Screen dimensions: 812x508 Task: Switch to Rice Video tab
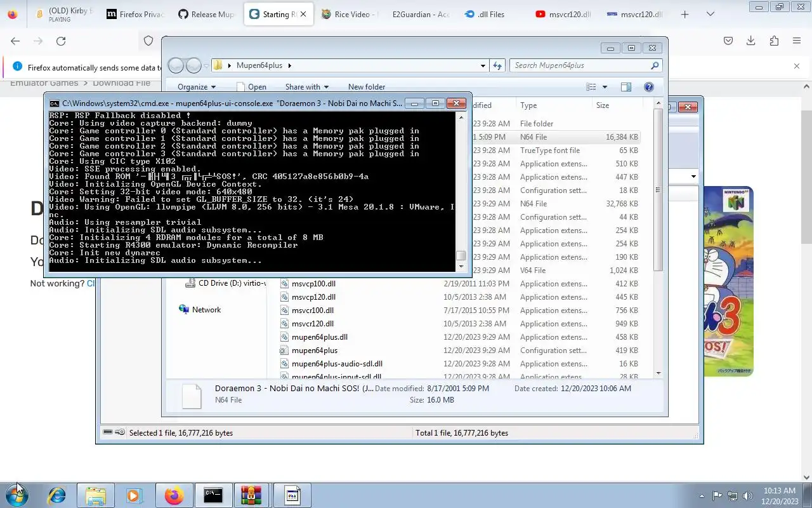click(x=350, y=14)
